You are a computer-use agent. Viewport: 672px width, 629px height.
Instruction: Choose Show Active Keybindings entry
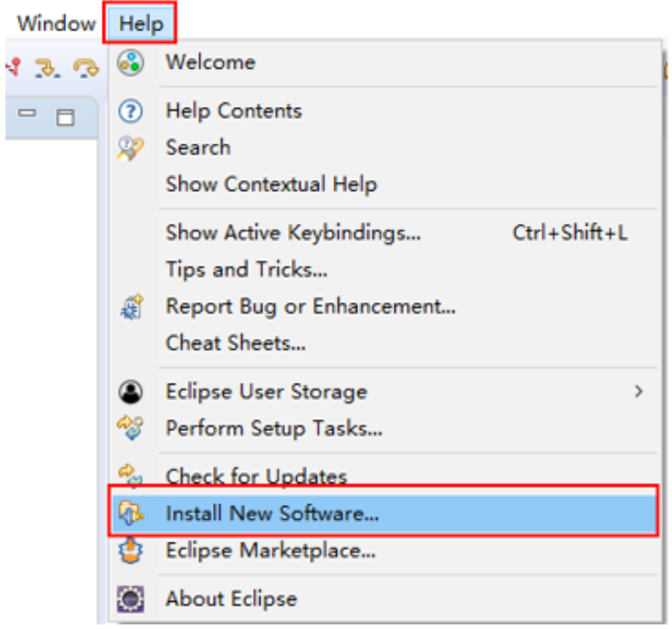click(293, 233)
